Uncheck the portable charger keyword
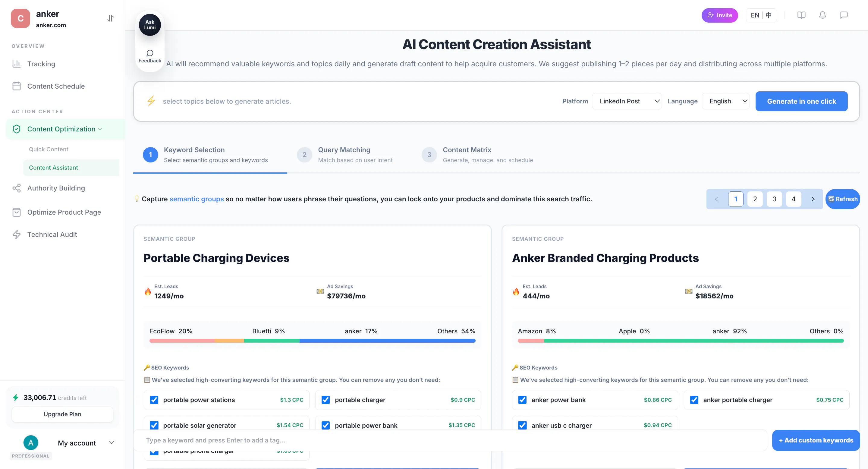 [x=325, y=400]
